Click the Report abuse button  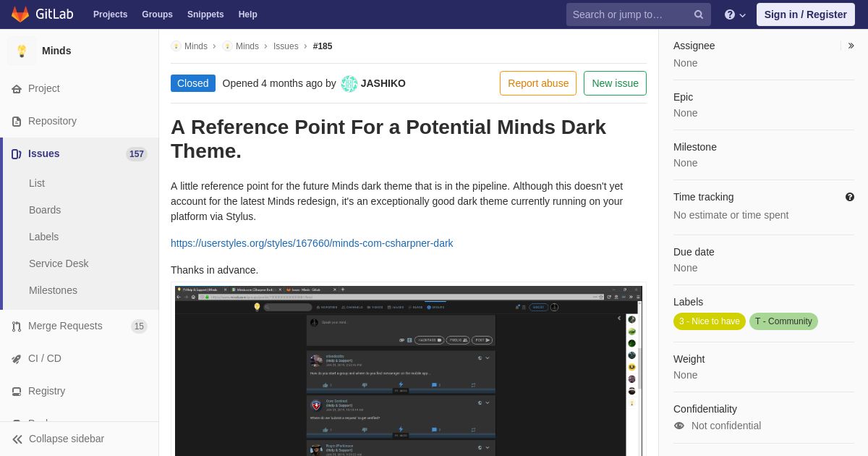(538, 83)
